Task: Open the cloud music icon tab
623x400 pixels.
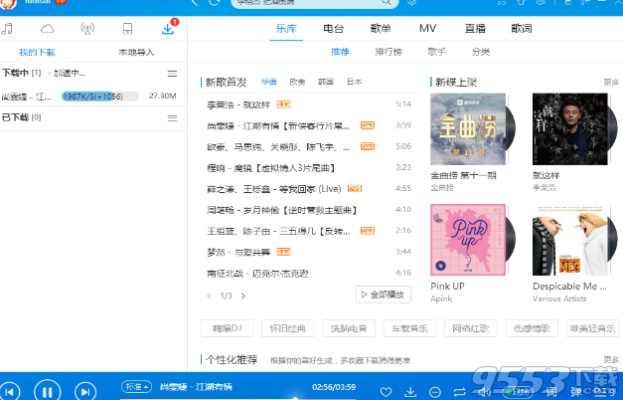Action: point(47,27)
